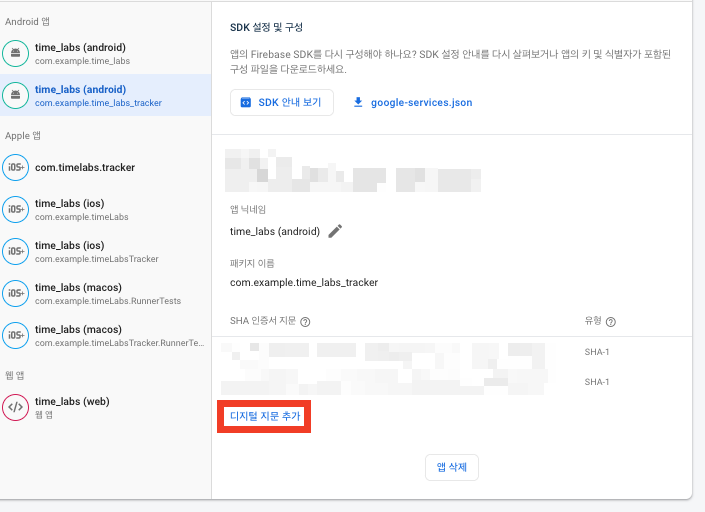Screen dimensions: 705x512
Task: Click the iOS icon for com.timelabs.tracker
Action: click(16, 167)
